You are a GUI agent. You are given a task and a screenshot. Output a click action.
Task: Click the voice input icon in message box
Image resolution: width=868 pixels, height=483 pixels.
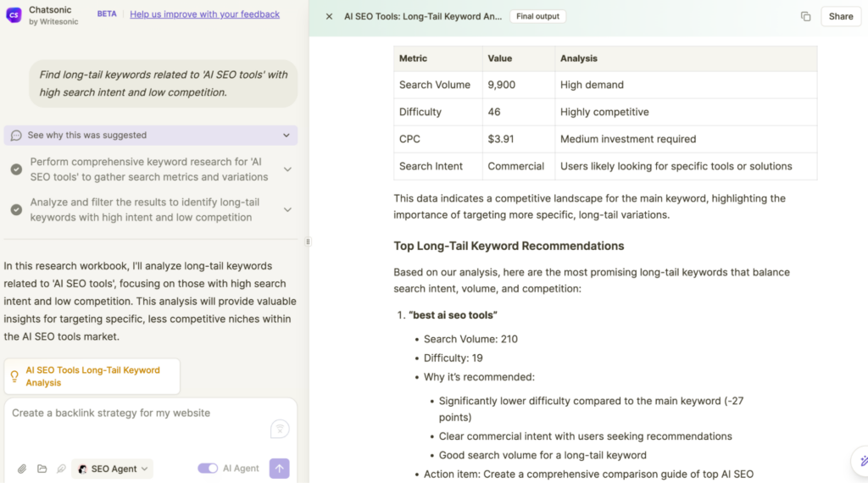pos(280,429)
